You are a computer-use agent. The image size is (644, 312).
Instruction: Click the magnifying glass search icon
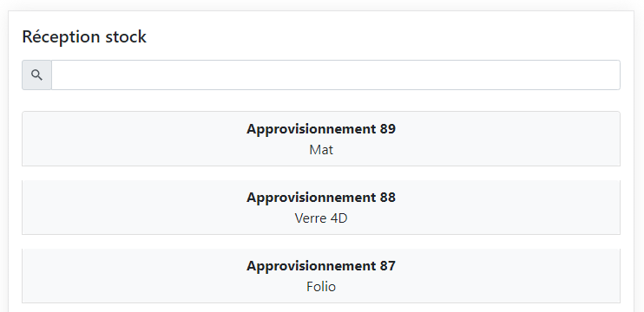coord(37,75)
